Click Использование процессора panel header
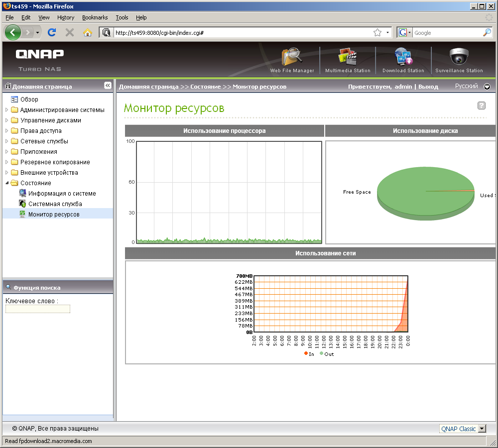The image size is (498, 448). (225, 130)
